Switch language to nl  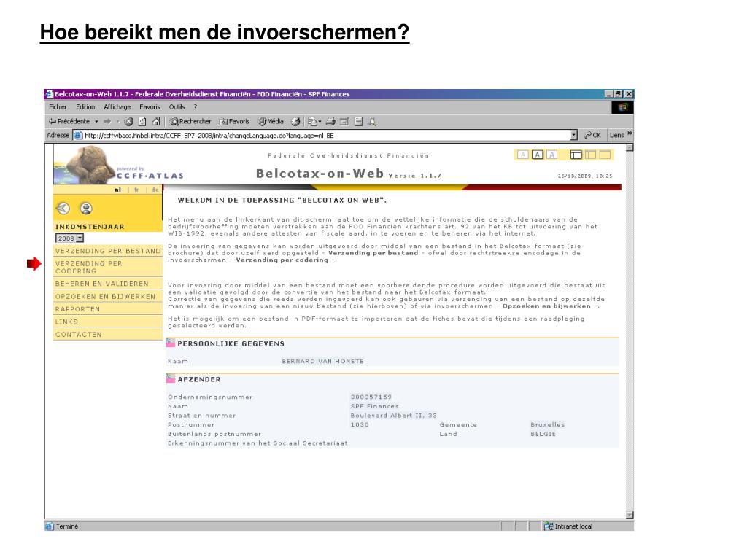pos(117,190)
